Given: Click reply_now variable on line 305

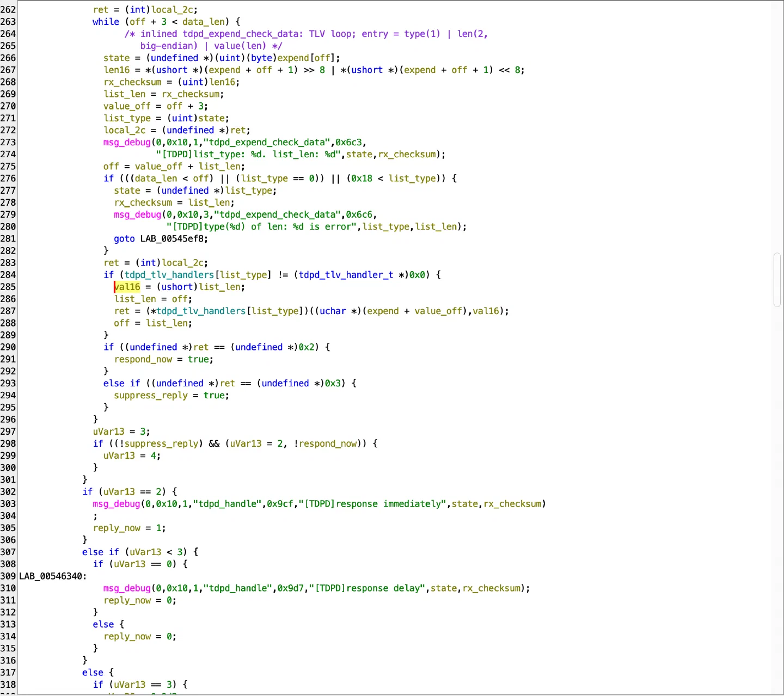Looking at the screenshot, I should (x=117, y=528).
